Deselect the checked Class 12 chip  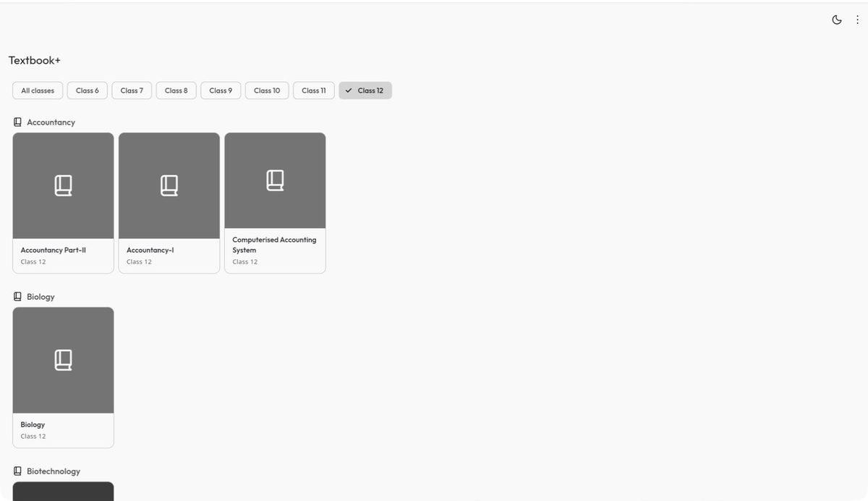click(365, 90)
